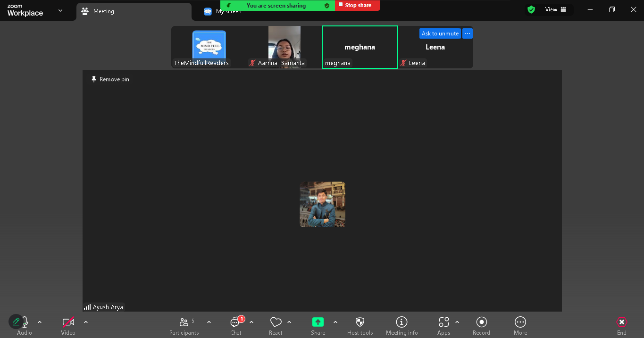Click the Stop share button
Image resolution: width=644 pixels, height=338 pixels.
click(x=357, y=5)
